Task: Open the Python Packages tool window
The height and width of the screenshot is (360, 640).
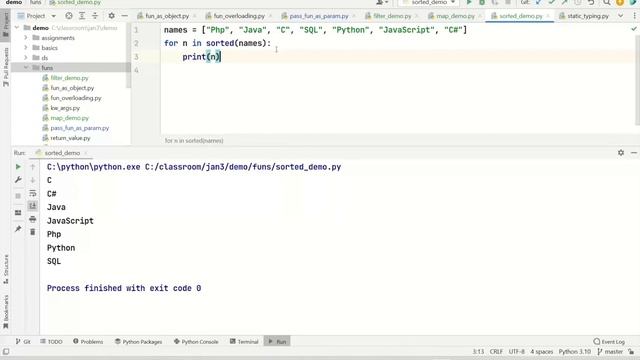Action: (138, 342)
